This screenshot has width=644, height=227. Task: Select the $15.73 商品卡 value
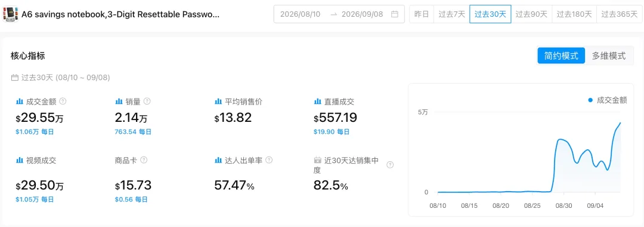coord(134,186)
